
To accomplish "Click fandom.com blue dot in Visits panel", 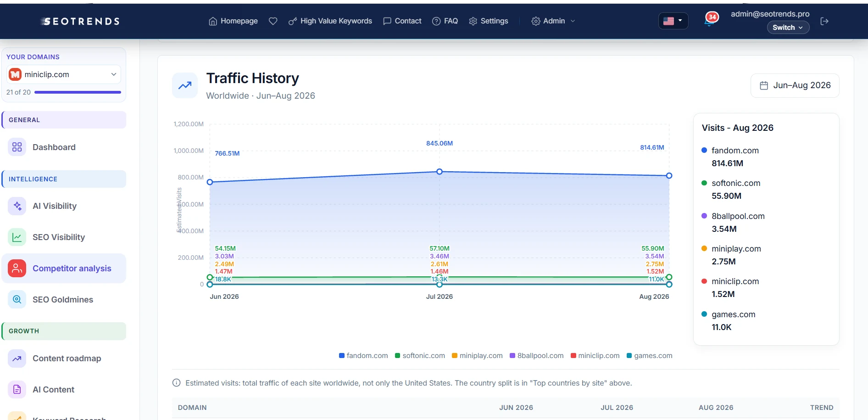I will [x=704, y=151].
